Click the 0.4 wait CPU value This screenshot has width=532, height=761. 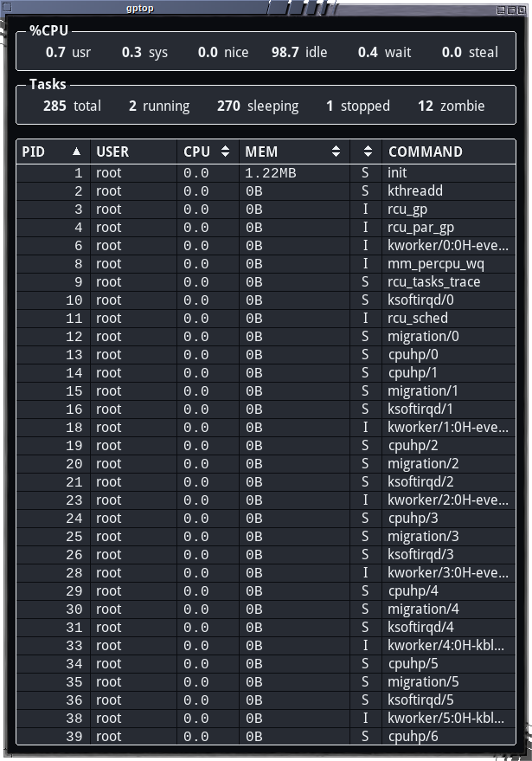click(385, 53)
